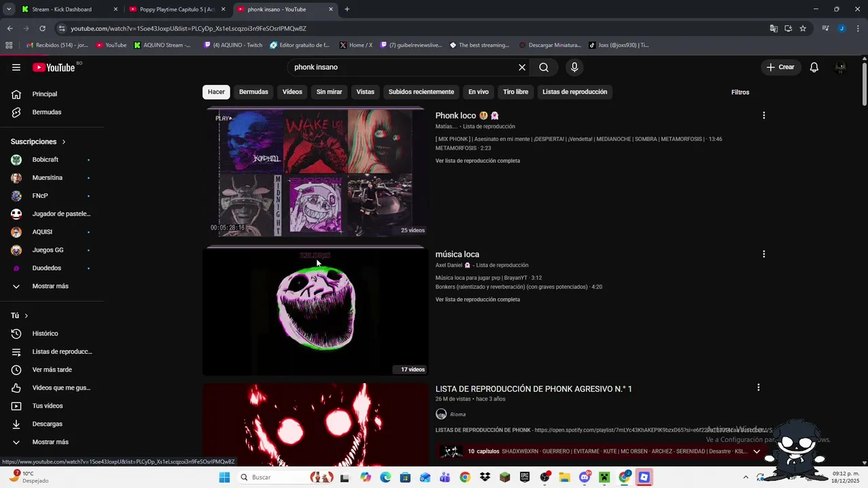This screenshot has height=488, width=868.
Task: Open File Explorer from the taskbar
Action: pyautogui.click(x=564, y=477)
